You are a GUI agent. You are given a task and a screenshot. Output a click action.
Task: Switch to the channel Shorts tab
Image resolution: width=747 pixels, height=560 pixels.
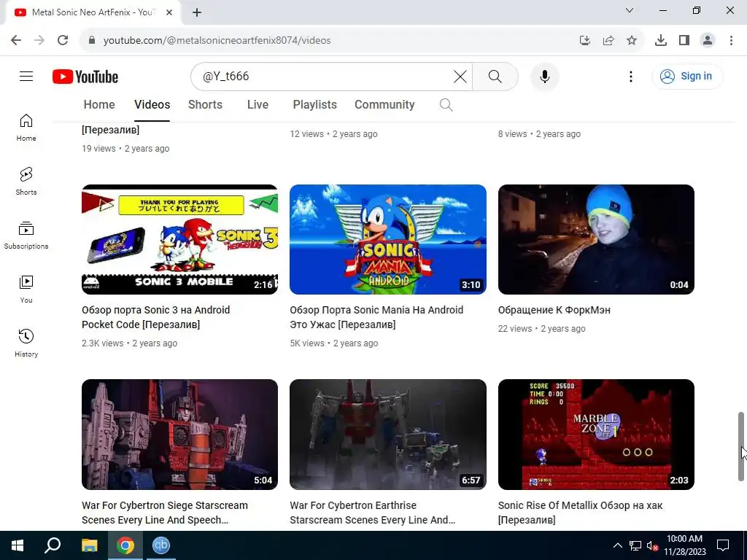pyautogui.click(x=205, y=105)
